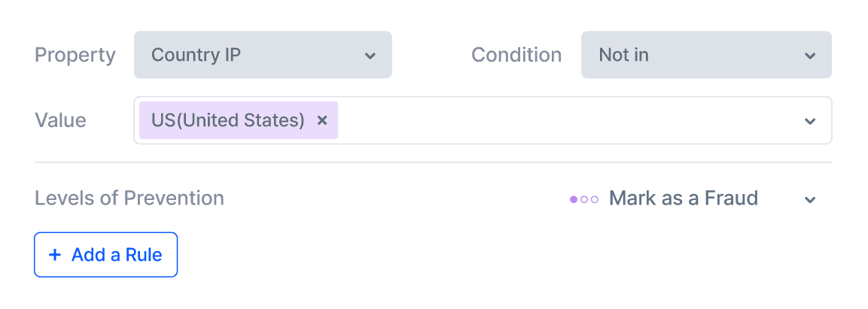The image size is (868, 309).
Task: Click the 'Mark as a Fraud' option
Action: point(683,198)
